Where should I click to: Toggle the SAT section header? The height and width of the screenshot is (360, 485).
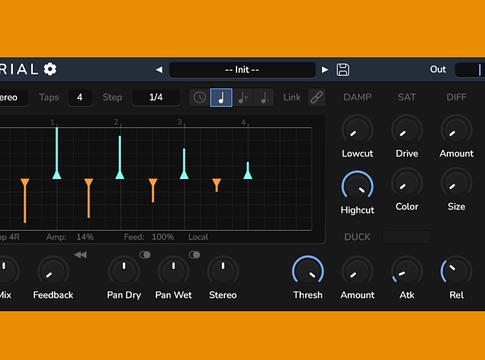click(x=407, y=97)
